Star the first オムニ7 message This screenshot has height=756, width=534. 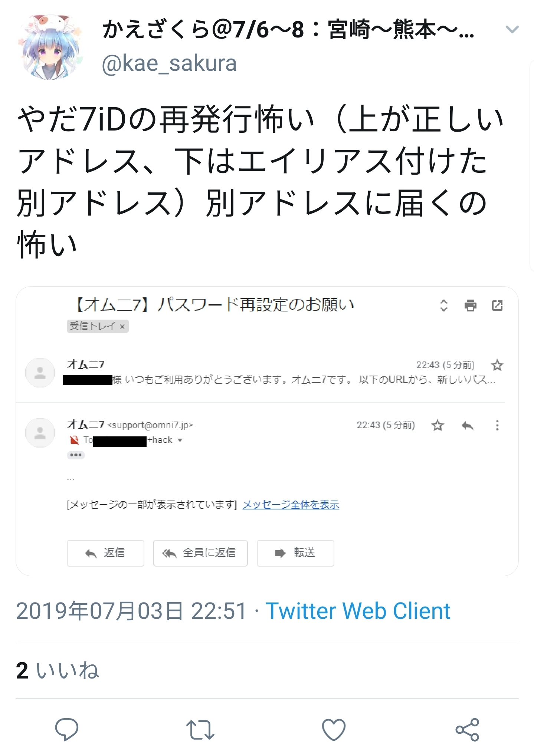pos(497,365)
